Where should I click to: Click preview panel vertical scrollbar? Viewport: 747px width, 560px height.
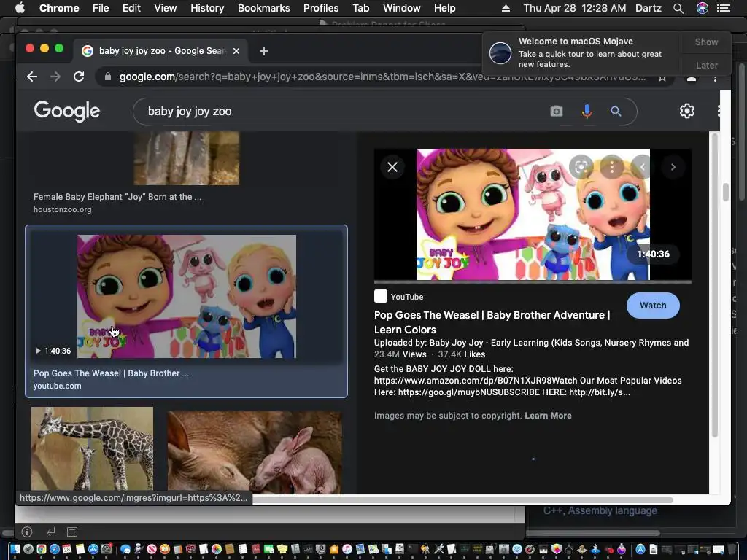[713, 286]
